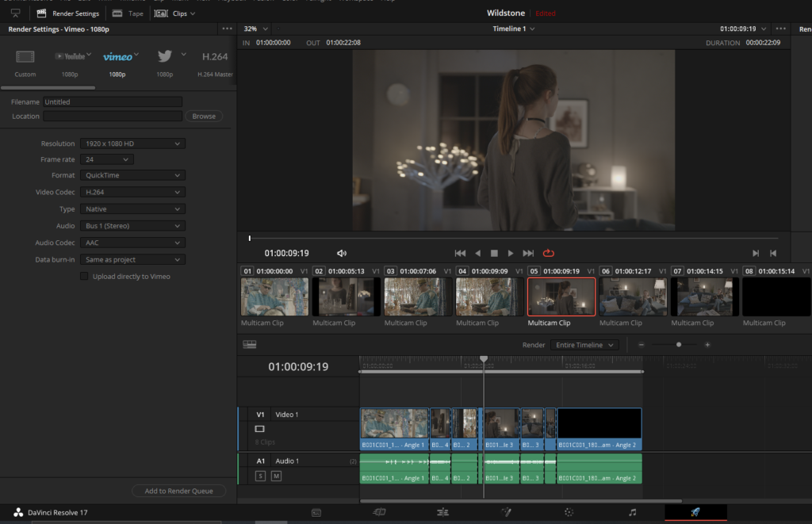This screenshot has height=524, width=812.
Task: Click the Location input field
Action: [x=113, y=117]
